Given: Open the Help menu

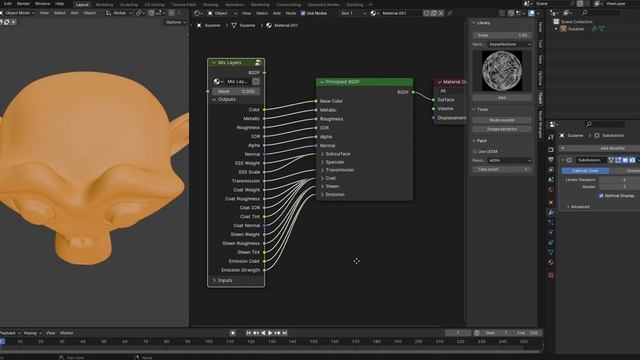Looking at the screenshot, I should tap(60, 4).
